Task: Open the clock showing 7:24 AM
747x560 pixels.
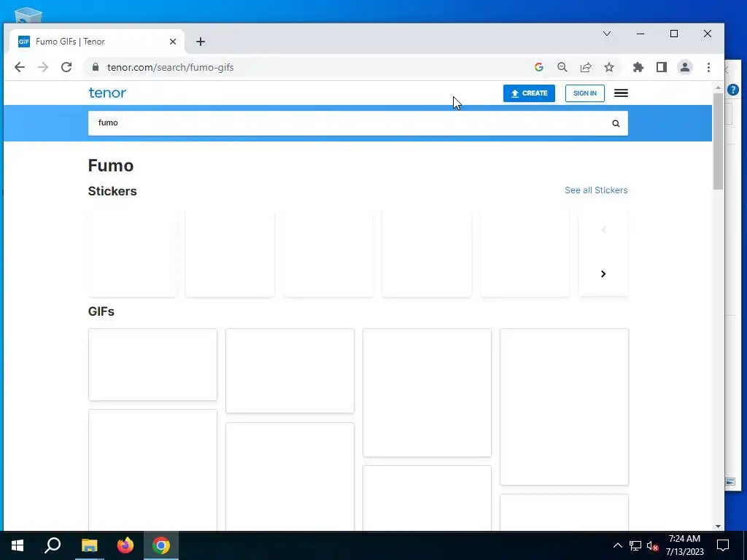Action: click(x=684, y=545)
